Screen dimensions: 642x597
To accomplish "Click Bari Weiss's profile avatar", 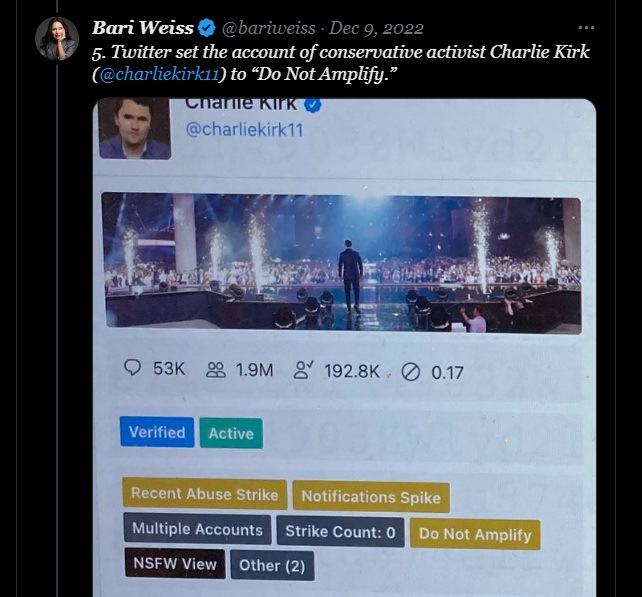I will (57, 39).
